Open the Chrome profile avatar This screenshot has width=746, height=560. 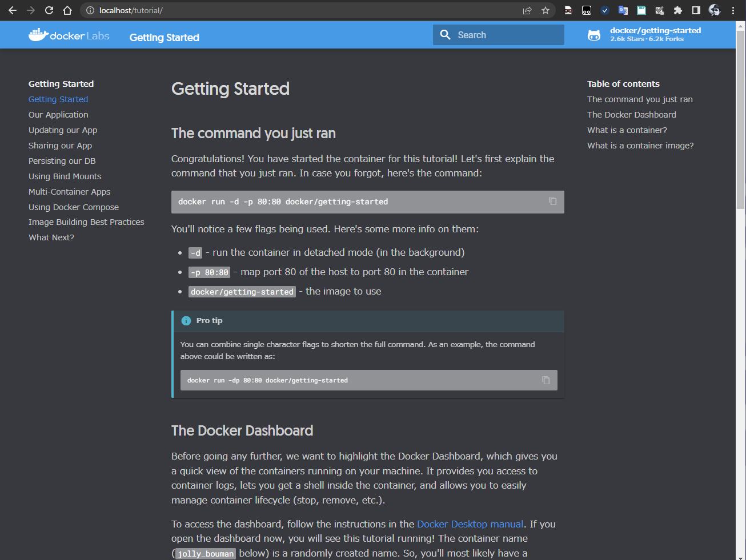tap(715, 10)
